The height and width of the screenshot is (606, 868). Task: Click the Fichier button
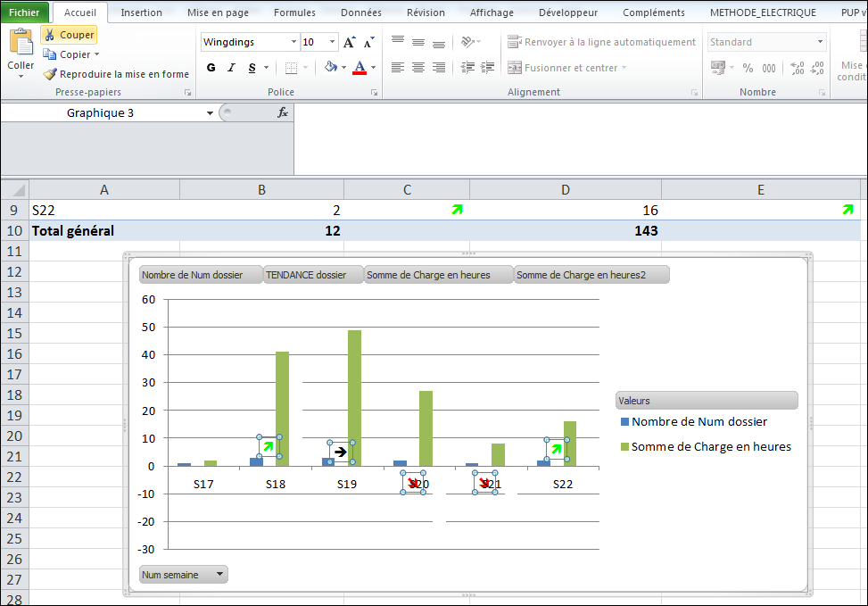tap(24, 12)
